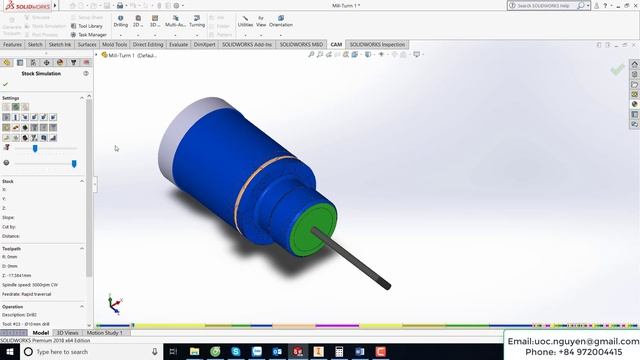Open the Turning operations tool
This screenshot has width=640, height=360.
197,21
